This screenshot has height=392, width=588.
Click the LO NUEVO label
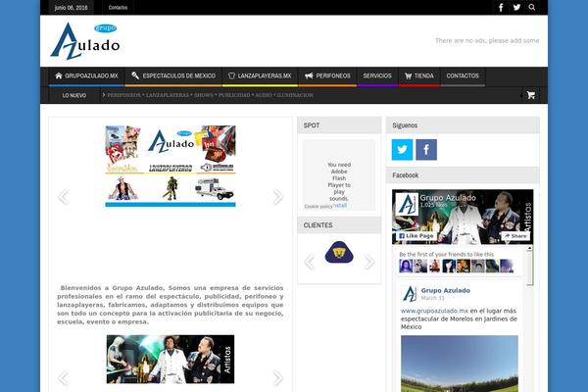click(x=74, y=96)
